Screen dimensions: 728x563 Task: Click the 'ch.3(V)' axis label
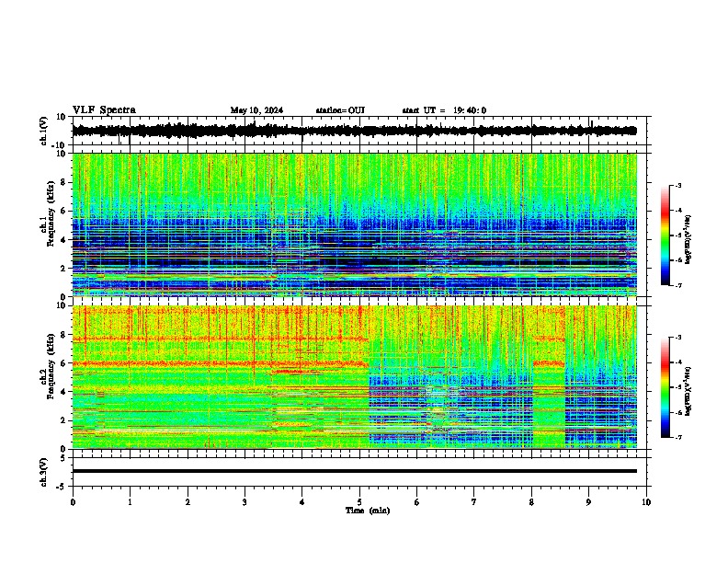point(43,473)
